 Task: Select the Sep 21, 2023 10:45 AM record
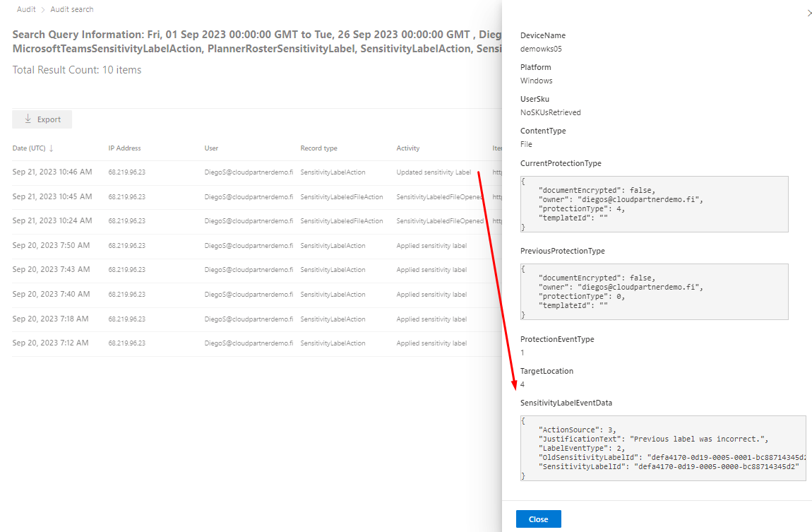[52, 196]
